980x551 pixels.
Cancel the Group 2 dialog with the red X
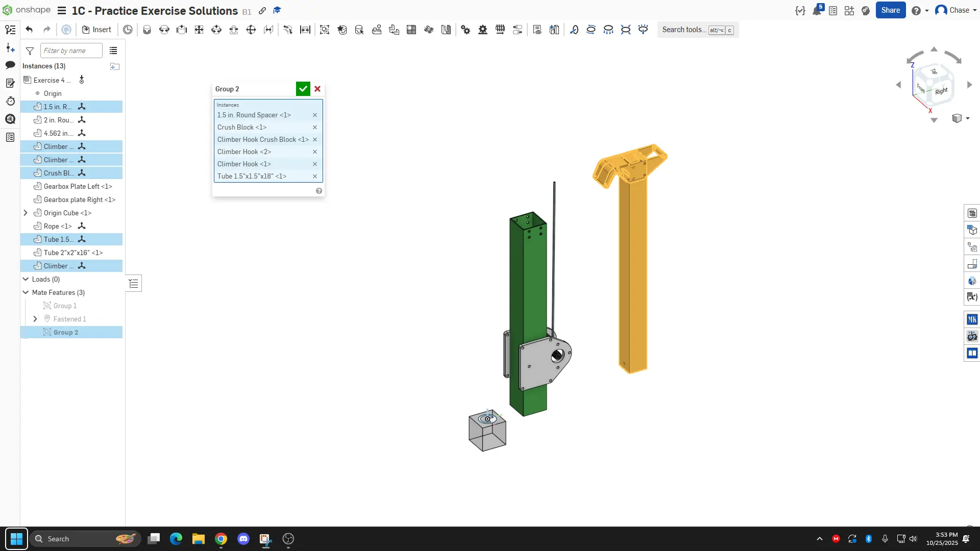(x=317, y=89)
